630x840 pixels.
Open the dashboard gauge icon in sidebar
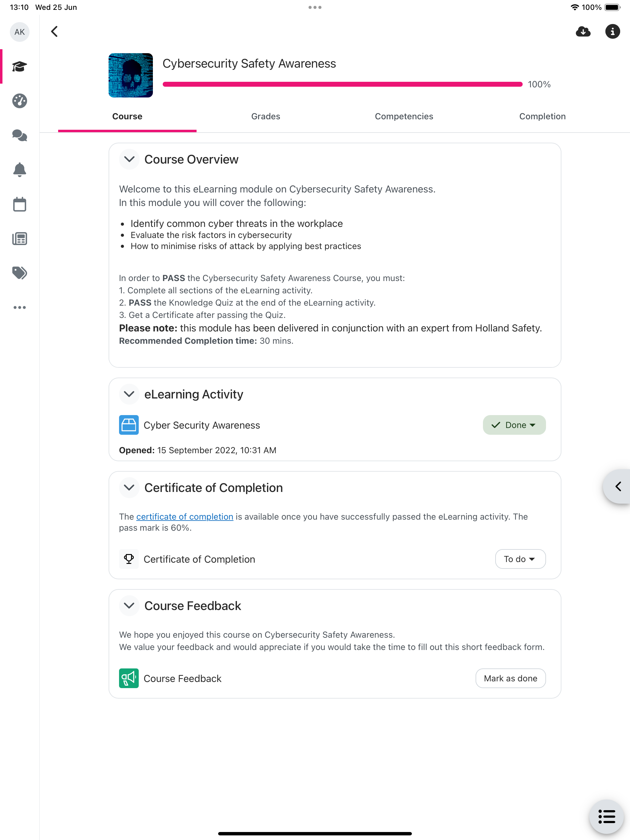(x=19, y=101)
